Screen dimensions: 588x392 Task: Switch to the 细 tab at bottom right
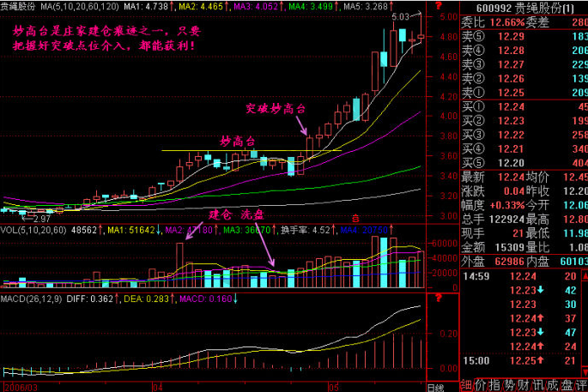468,383
